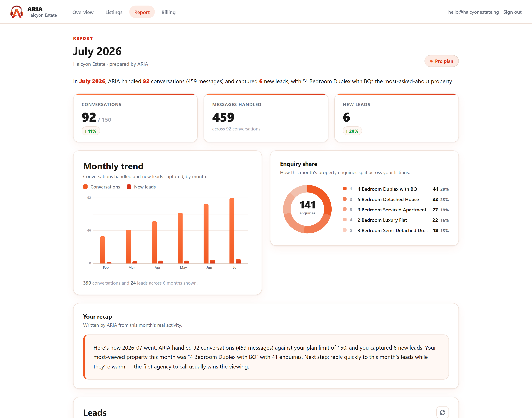Click swatch beside 5 Bedroom Detached House
Image resolution: width=532 pixels, height=418 pixels.
(x=345, y=199)
